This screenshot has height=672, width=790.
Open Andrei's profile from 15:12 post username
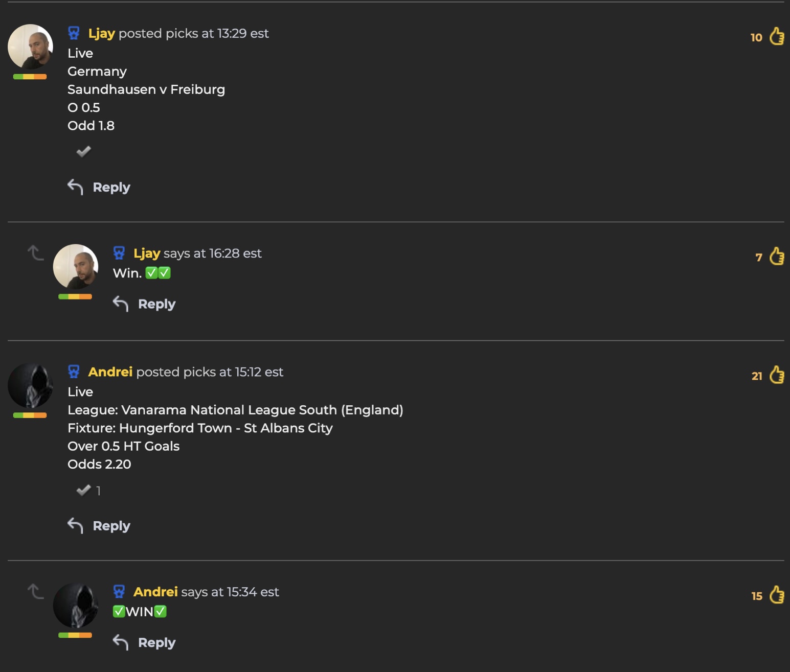click(110, 372)
